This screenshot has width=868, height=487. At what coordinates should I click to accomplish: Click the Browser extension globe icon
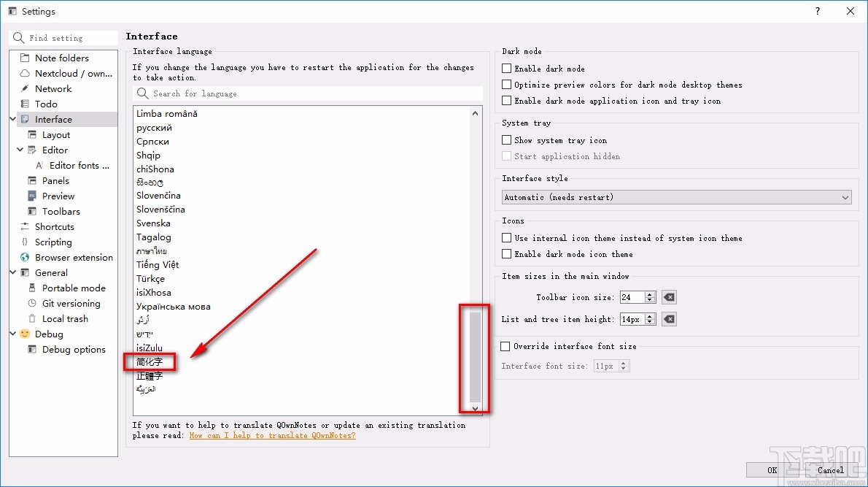point(24,257)
